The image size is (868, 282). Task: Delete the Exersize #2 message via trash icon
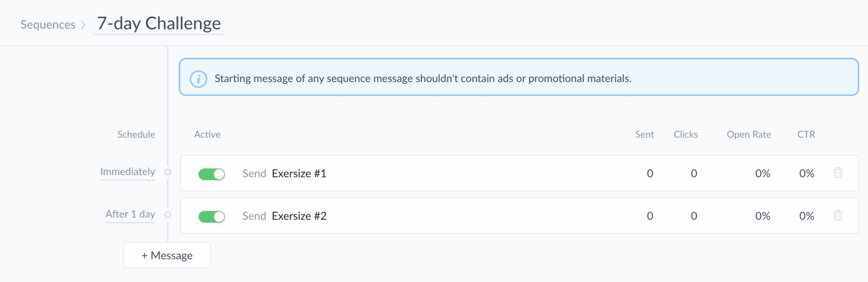pyautogui.click(x=838, y=215)
